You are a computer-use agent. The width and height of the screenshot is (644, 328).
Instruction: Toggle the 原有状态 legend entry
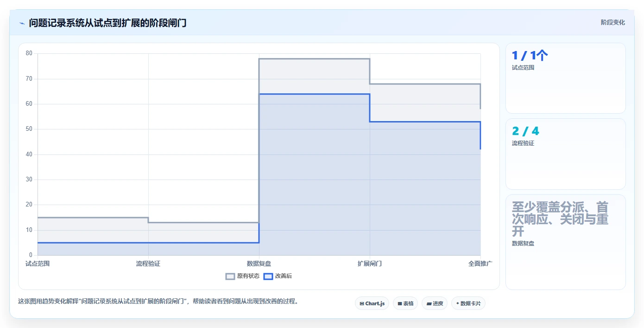click(x=242, y=276)
